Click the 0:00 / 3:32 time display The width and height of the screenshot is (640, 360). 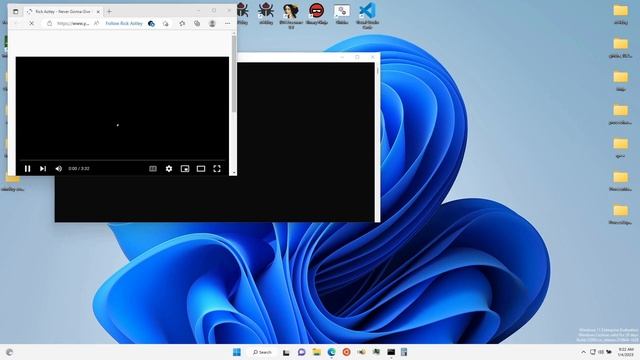click(x=79, y=169)
